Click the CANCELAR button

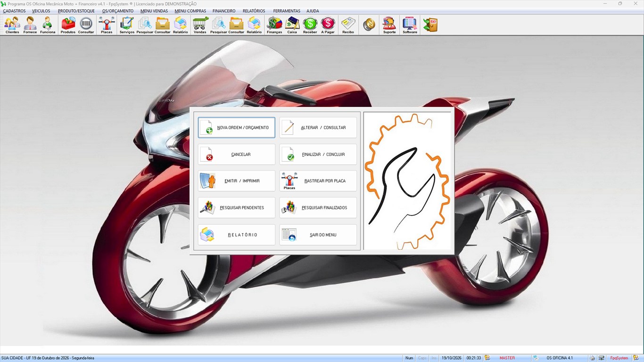point(237,155)
